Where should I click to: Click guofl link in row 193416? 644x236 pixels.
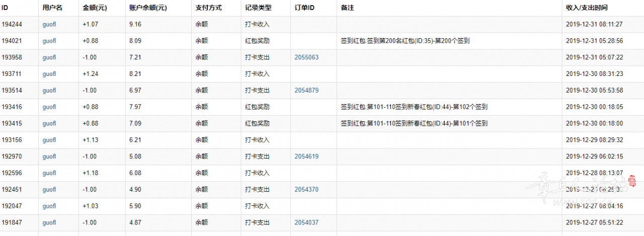pyautogui.click(x=49, y=107)
